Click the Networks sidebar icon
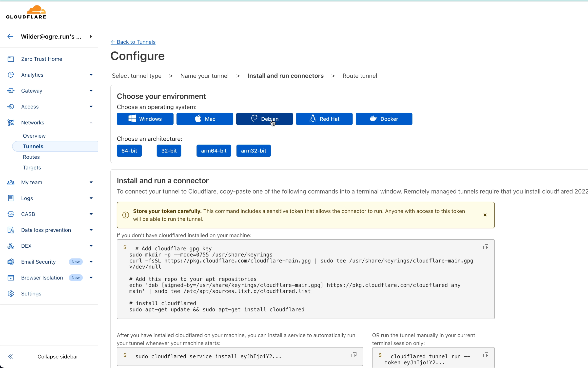Image resolution: width=588 pixels, height=368 pixels. click(x=11, y=123)
